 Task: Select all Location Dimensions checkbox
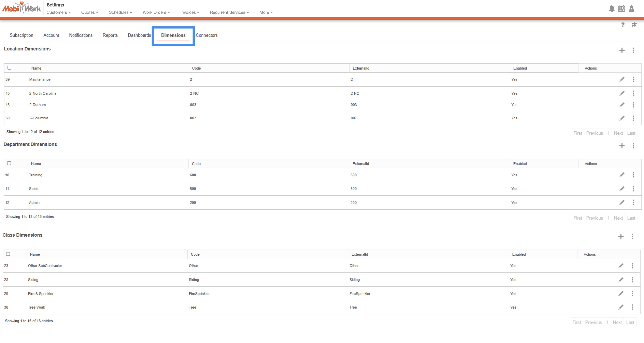pyautogui.click(x=10, y=68)
